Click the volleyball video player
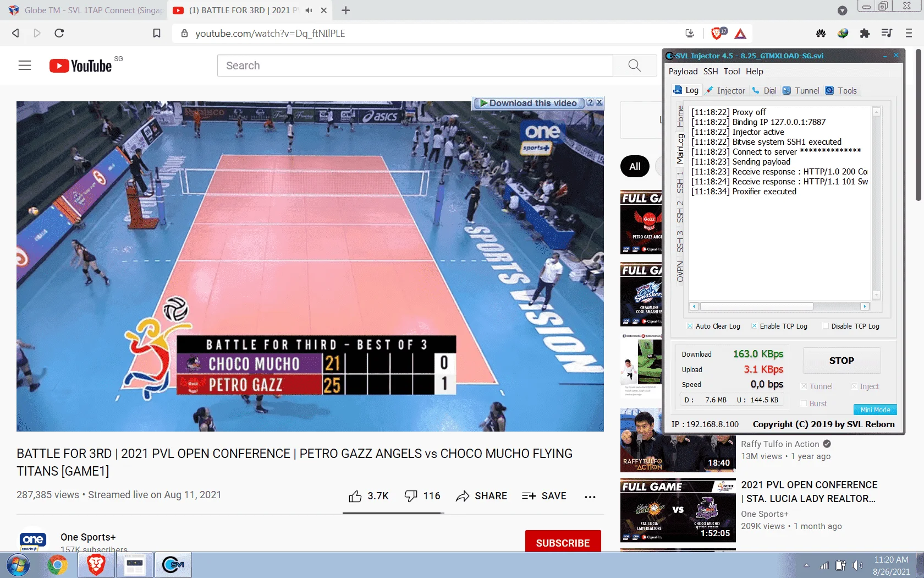924x578 pixels. coord(310,266)
